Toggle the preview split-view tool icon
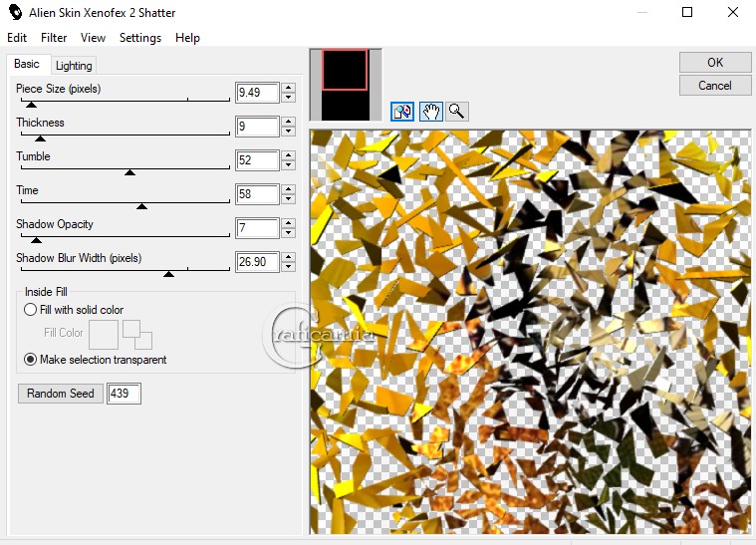This screenshot has width=756, height=545. (402, 112)
